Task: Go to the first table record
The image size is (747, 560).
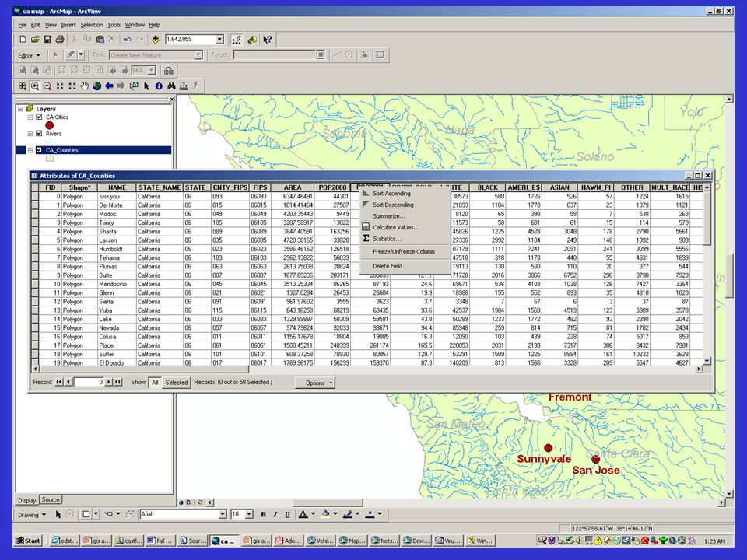Action: pos(59,382)
